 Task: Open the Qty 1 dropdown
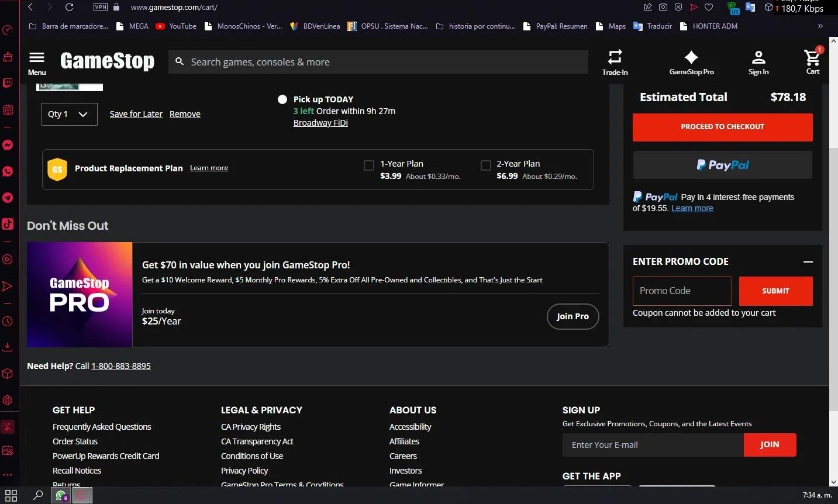click(x=69, y=114)
